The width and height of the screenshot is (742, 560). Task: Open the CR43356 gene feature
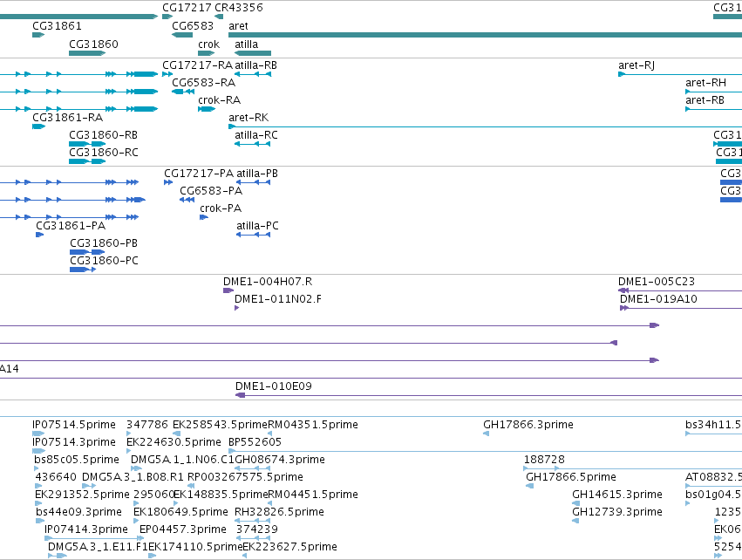coord(219,17)
